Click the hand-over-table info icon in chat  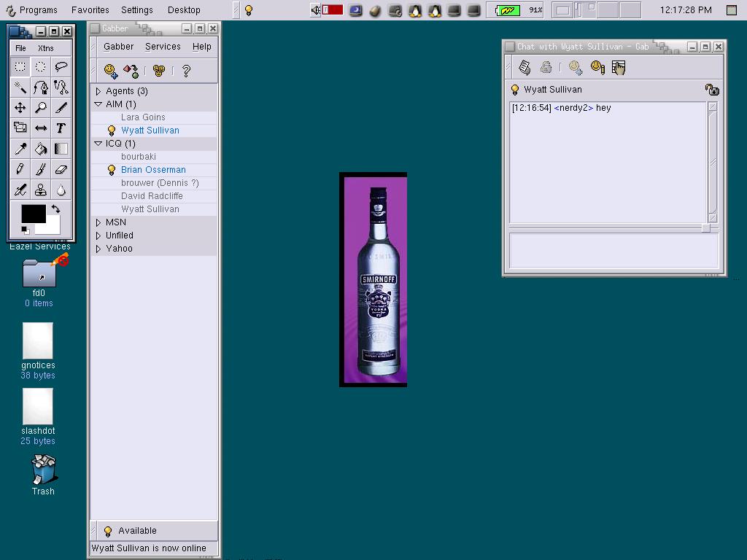pos(619,68)
